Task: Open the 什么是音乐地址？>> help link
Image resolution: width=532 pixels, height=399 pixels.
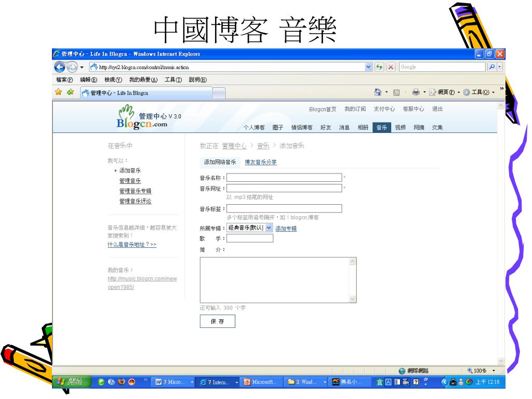Action: [x=132, y=244]
